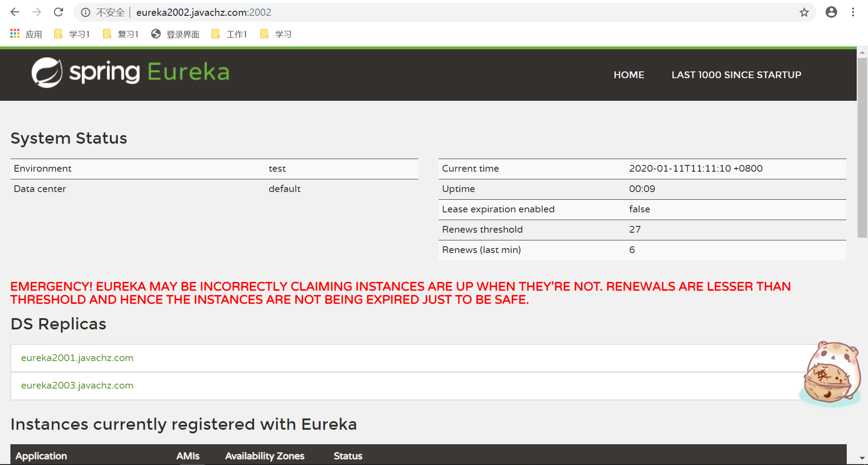Click the Current time label

[x=470, y=169]
